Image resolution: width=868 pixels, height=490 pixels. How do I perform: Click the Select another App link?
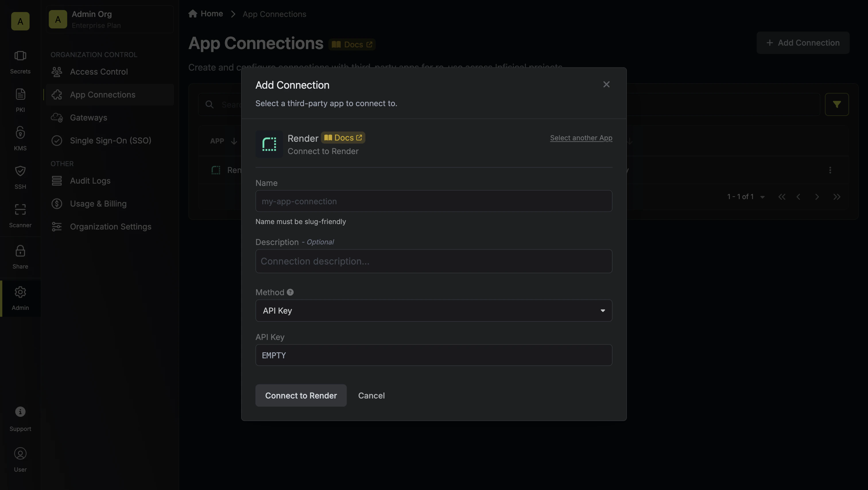click(581, 138)
